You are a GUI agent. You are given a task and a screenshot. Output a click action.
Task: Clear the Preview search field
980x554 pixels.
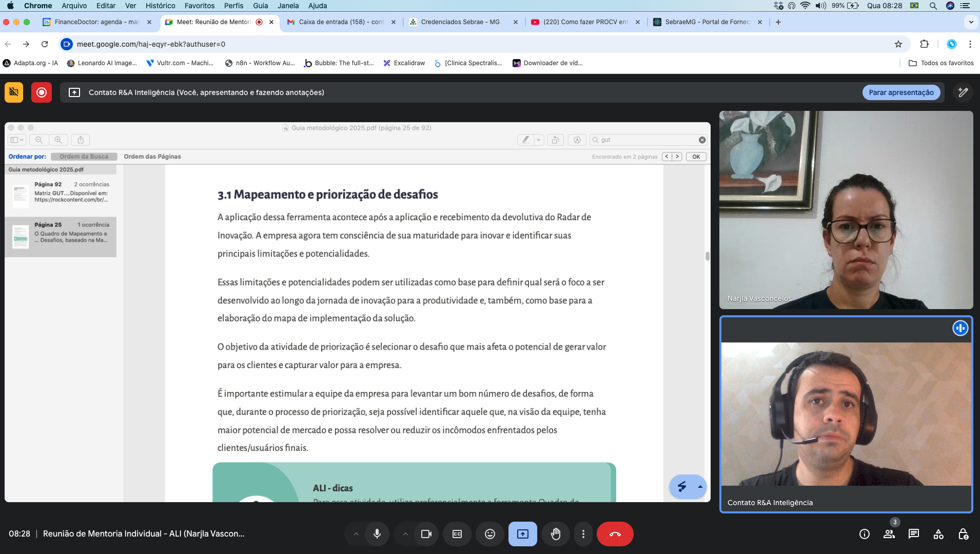(x=702, y=140)
